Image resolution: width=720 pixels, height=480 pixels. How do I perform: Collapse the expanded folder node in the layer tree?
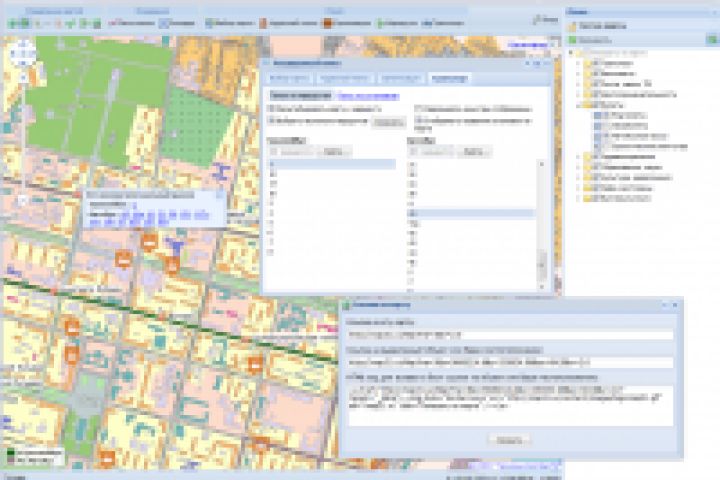coord(579,105)
